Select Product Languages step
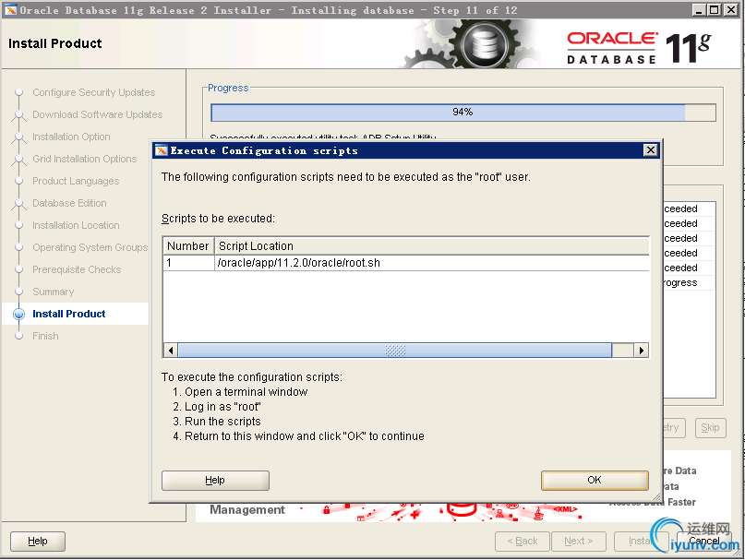Screen dimensions: 745x560 (x=76, y=181)
